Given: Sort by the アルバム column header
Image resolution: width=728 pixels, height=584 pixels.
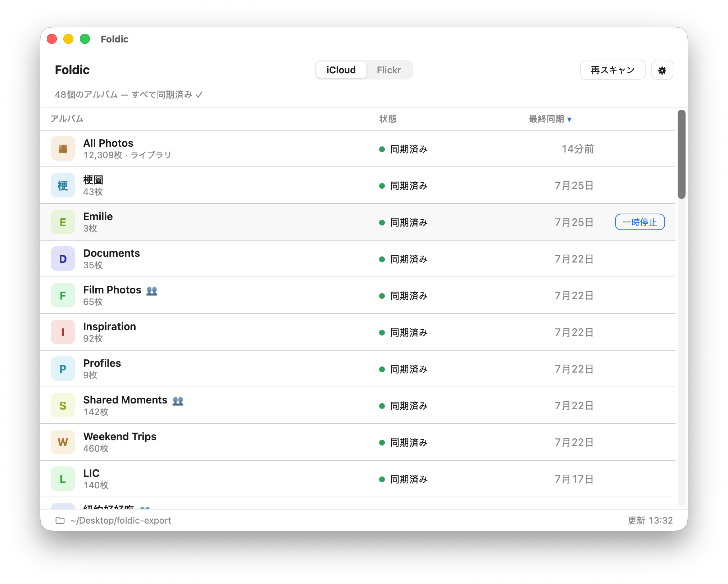Looking at the screenshot, I should point(67,119).
